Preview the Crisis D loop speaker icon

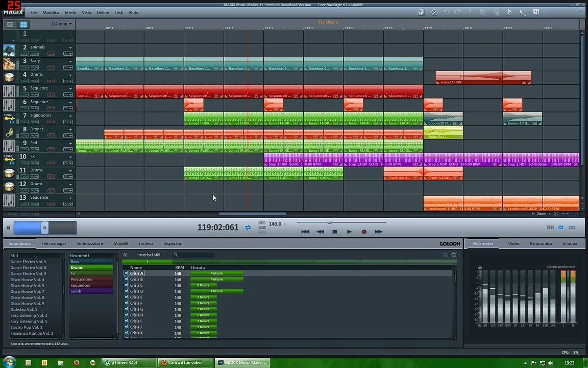[x=126, y=291]
